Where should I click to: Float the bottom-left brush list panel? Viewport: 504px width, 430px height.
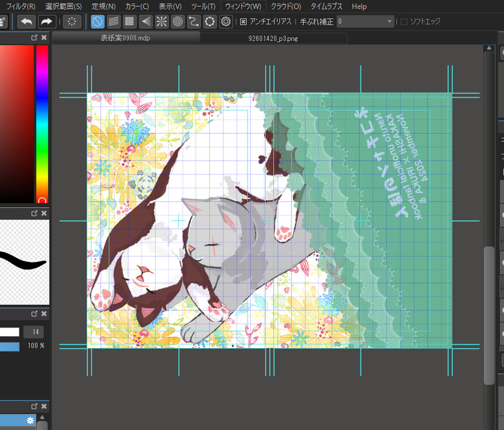click(35, 406)
